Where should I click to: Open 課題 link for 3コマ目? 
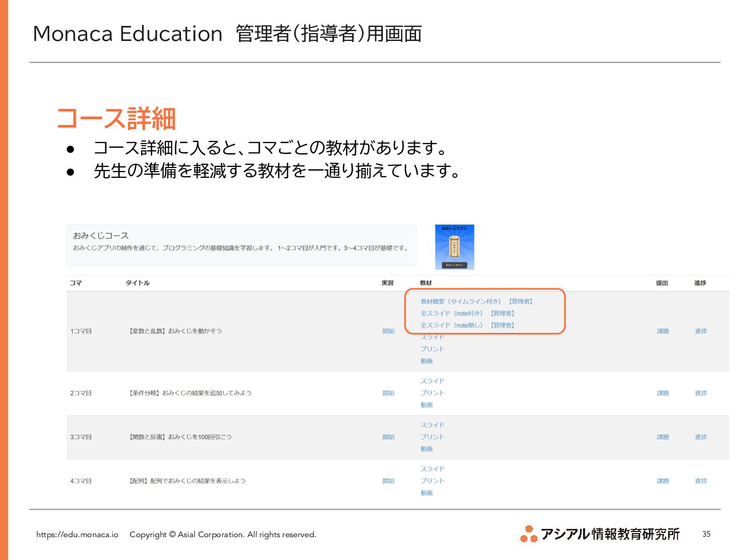[663, 437]
